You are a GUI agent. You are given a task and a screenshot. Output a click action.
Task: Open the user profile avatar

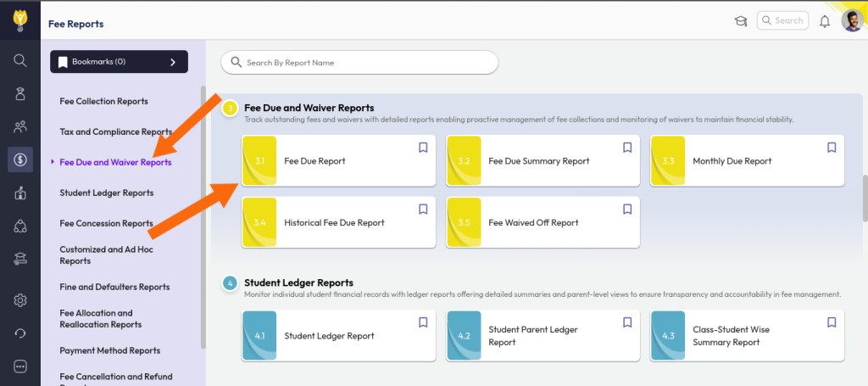851,21
